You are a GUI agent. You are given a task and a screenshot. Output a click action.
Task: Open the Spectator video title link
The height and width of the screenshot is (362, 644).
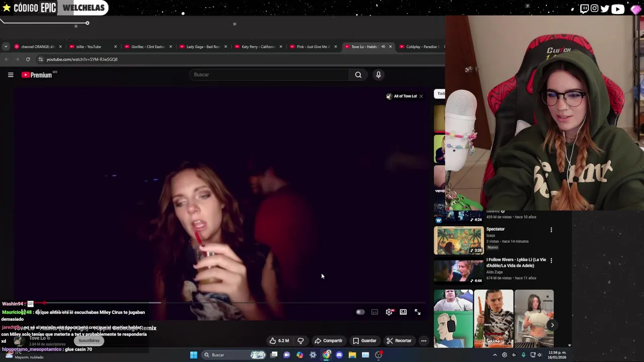496,229
